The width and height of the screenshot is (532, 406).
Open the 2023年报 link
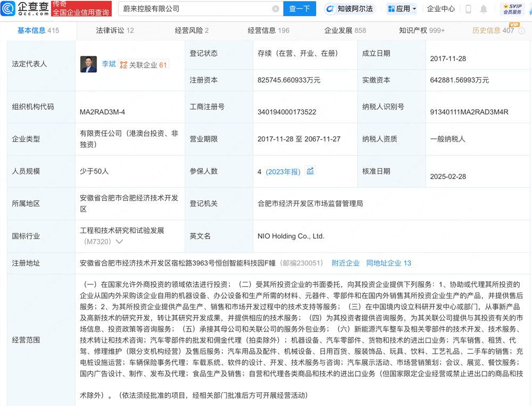[x=284, y=171]
